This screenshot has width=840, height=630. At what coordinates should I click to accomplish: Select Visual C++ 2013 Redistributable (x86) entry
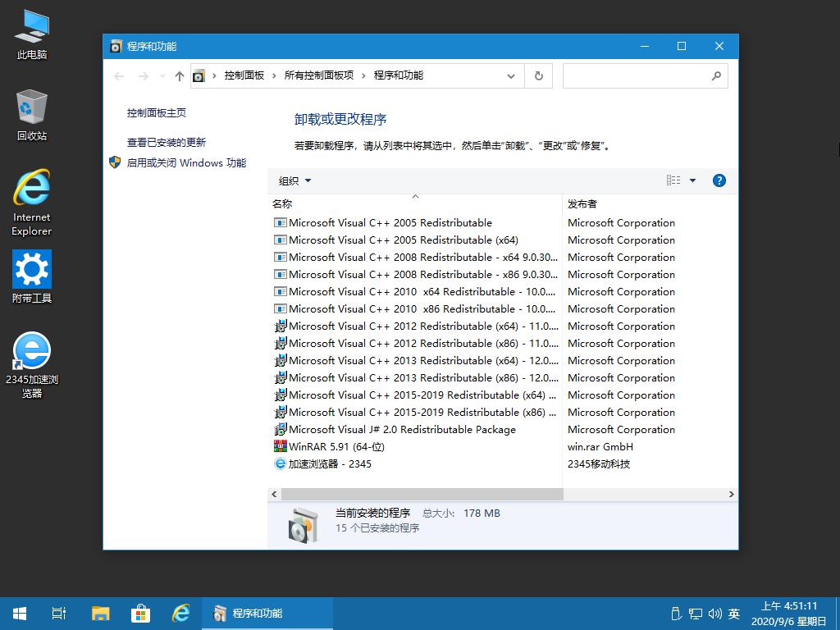pyautogui.click(x=414, y=377)
